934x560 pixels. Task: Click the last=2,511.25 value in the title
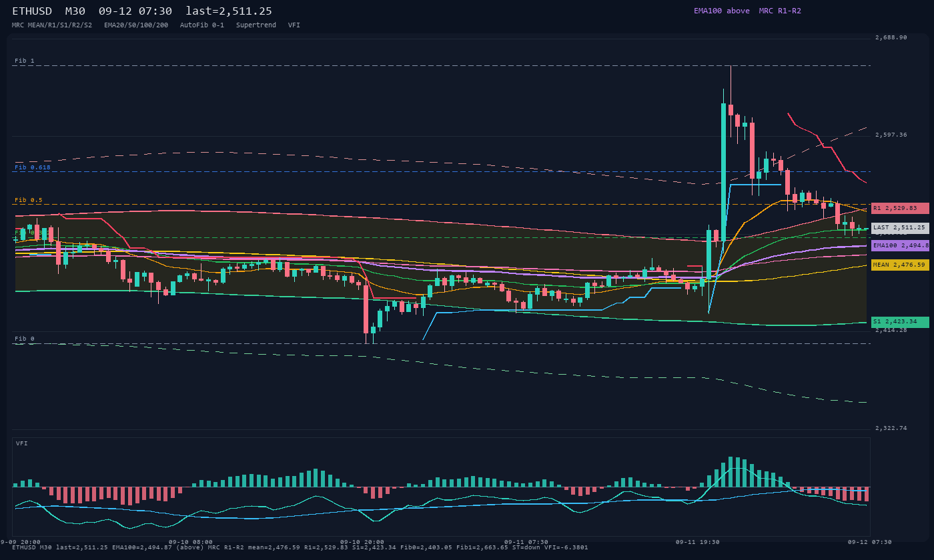(229, 11)
